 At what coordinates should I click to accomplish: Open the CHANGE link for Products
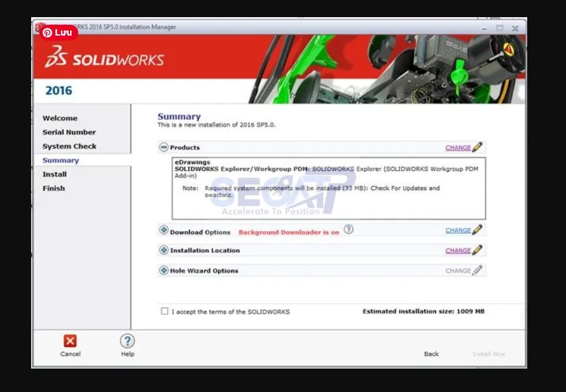coord(459,147)
